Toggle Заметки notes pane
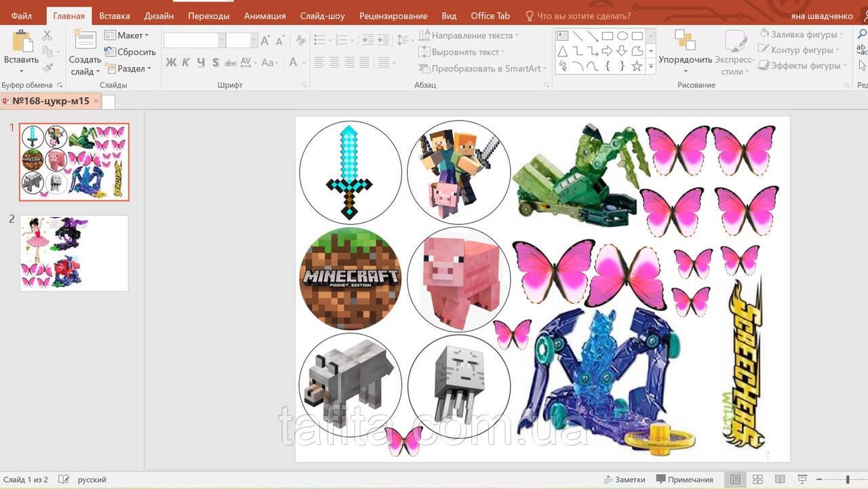 click(x=625, y=480)
